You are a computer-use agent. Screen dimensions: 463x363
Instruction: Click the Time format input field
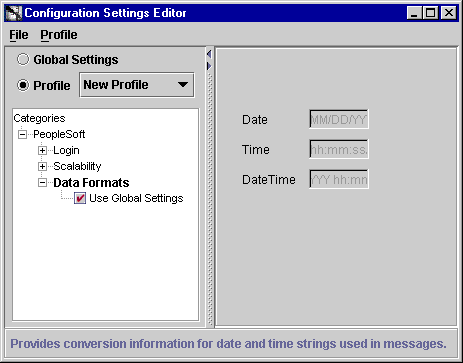tap(339, 149)
